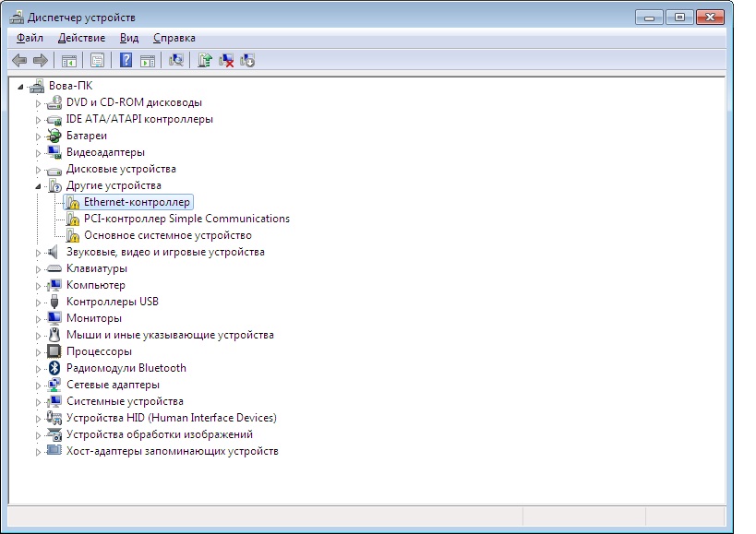Click the Show/Hide console tree icon

(68, 60)
